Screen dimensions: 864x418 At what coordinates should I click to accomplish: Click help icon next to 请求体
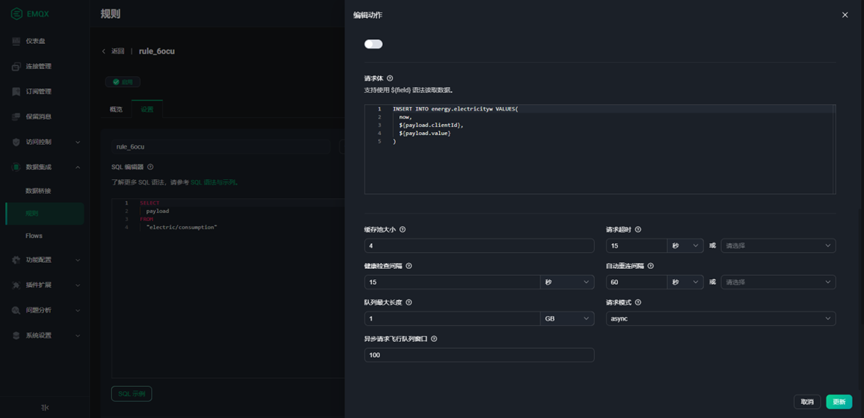(390, 78)
